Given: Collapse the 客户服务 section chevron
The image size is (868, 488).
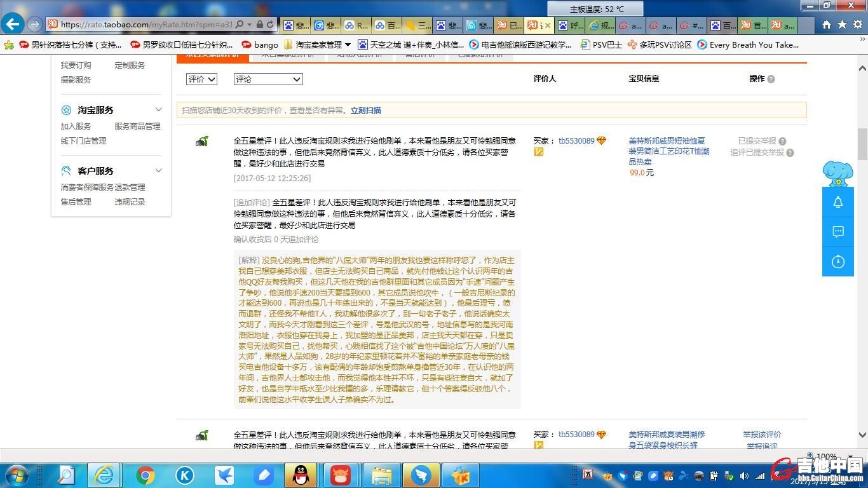Looking at the screenshot, I should (x=158, y=171).
